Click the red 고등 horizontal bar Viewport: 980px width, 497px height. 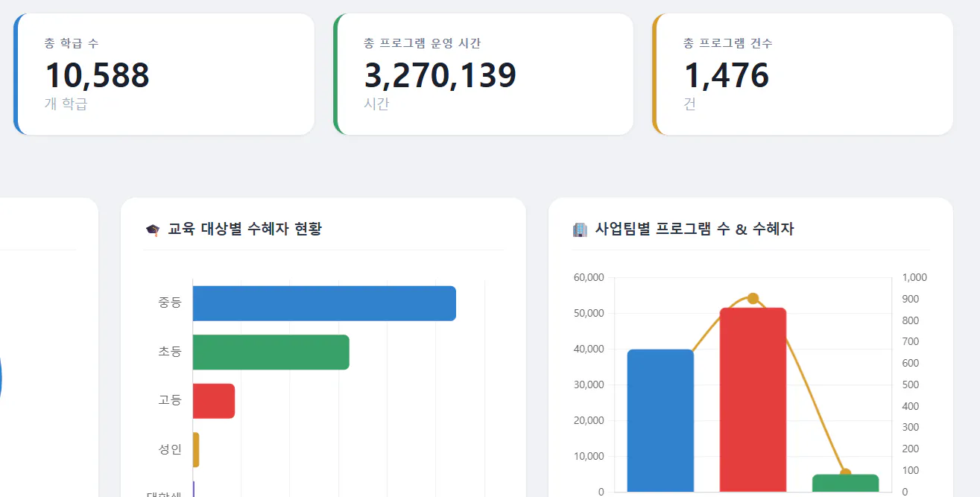click(214, 401)
